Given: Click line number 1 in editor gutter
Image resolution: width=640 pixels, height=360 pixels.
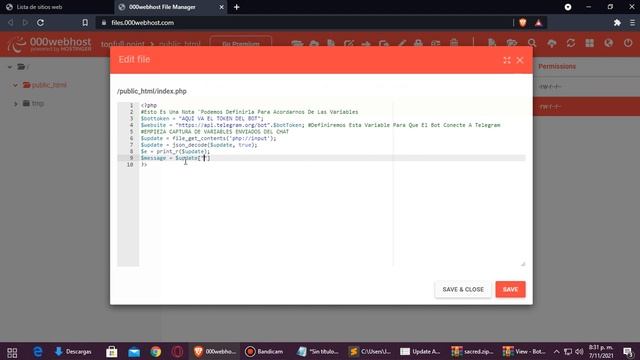Looking at the screenshot, I should click(x=131, y=105).
